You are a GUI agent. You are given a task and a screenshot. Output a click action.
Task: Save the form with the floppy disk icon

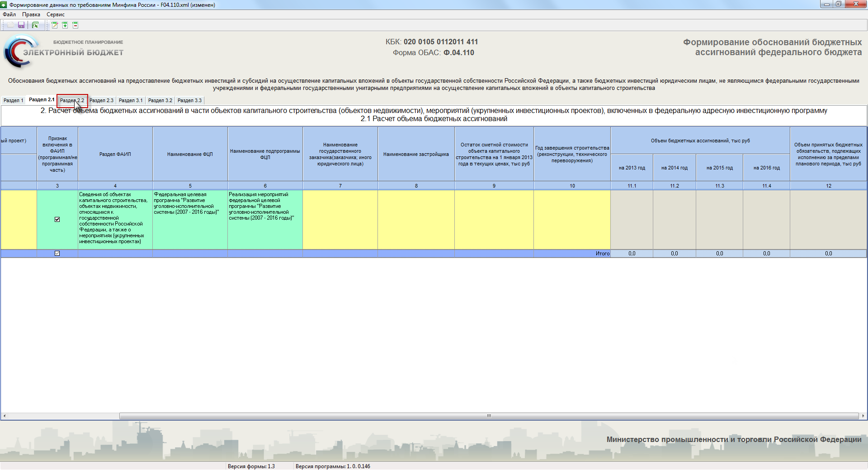click(21, 25)
